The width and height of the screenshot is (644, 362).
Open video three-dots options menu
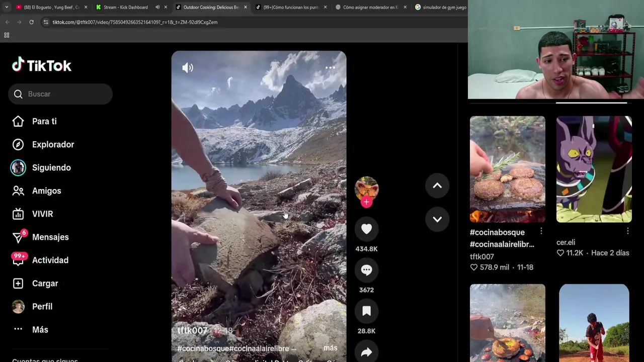point(330,67)
